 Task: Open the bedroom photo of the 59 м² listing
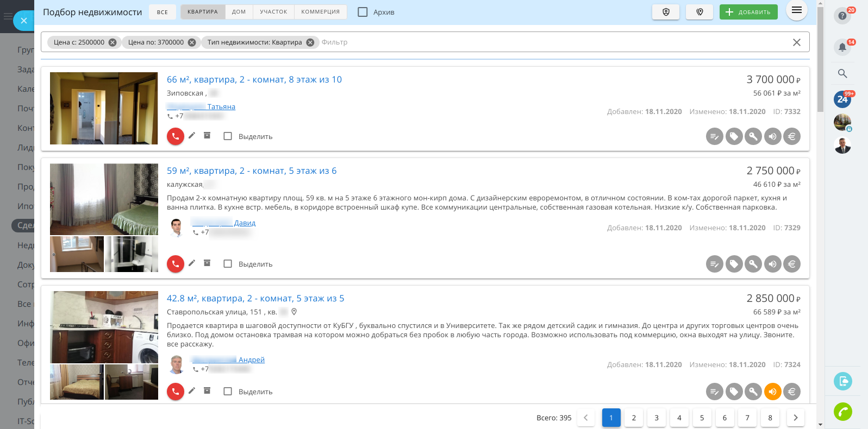pos(104,199)
